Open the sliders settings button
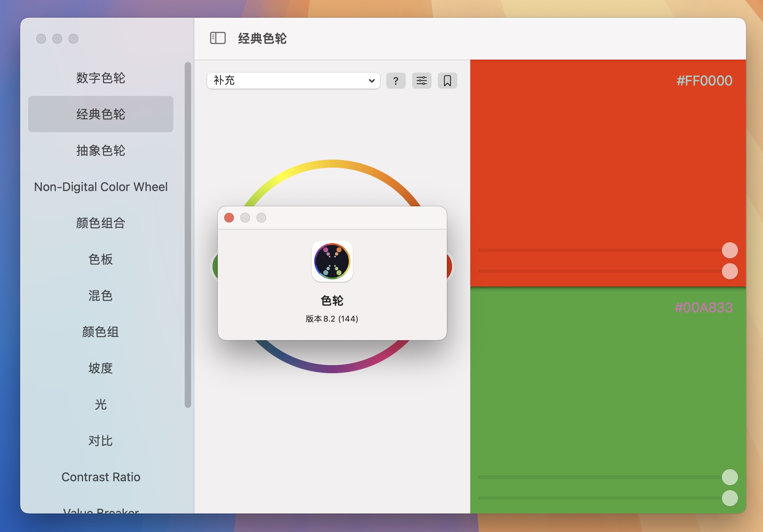This screenshot has height=532, width=763. point(421,81)
